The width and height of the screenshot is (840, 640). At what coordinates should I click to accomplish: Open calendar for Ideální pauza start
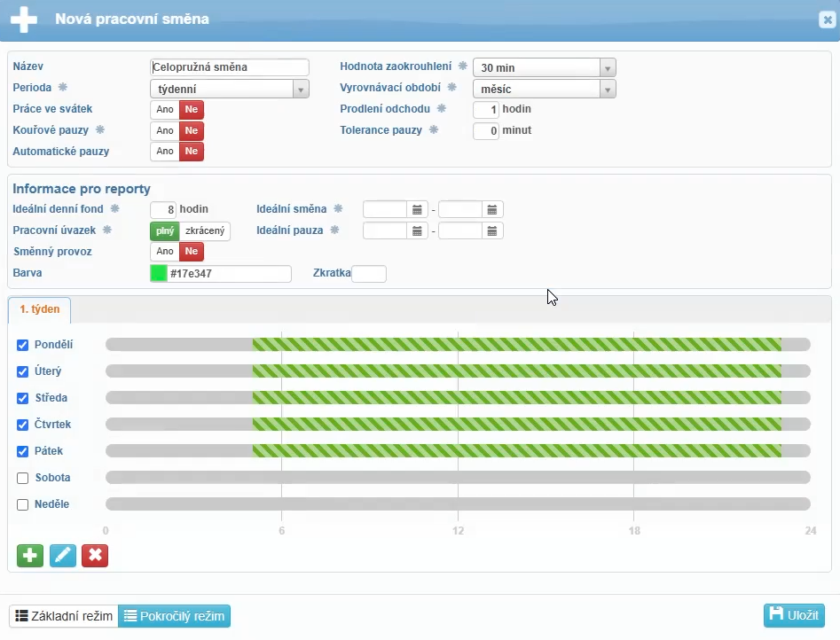417,230
